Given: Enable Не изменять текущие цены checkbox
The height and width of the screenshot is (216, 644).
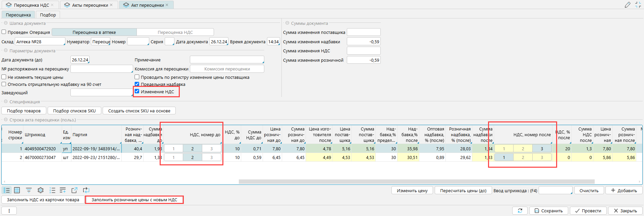Looking at the screenshot, I should pyautogui.click(x=4, y=77).
